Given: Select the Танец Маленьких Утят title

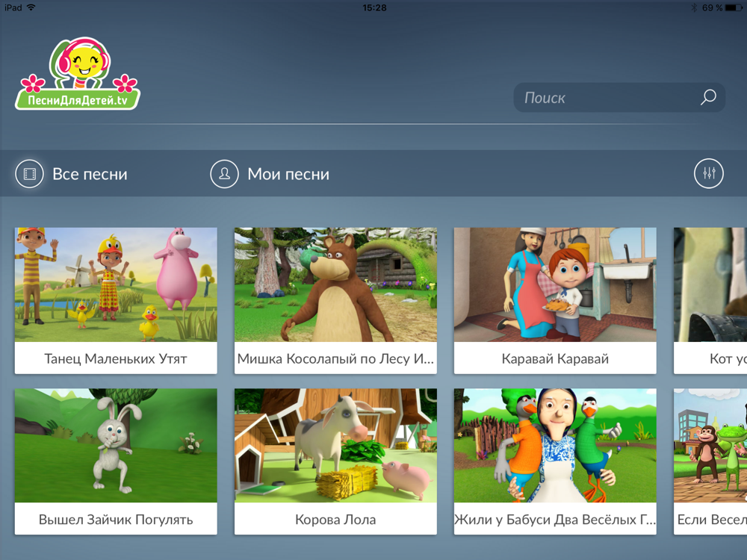Looking at the screenshot, I should (x=116, y=358).
